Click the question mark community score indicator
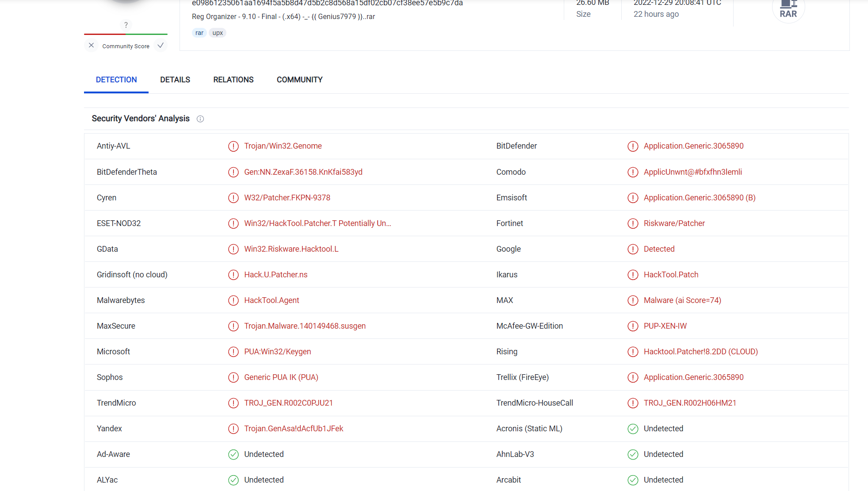 tap(126, 25)
